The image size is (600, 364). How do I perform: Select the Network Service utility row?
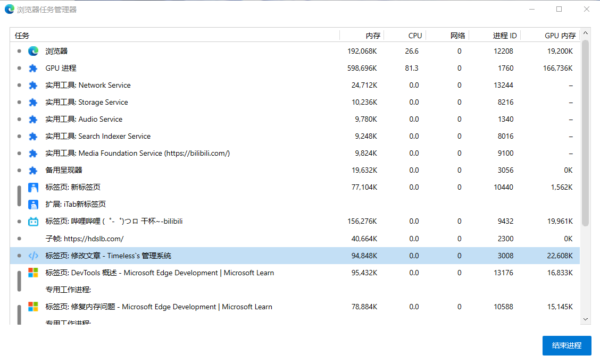click(295, 85)
